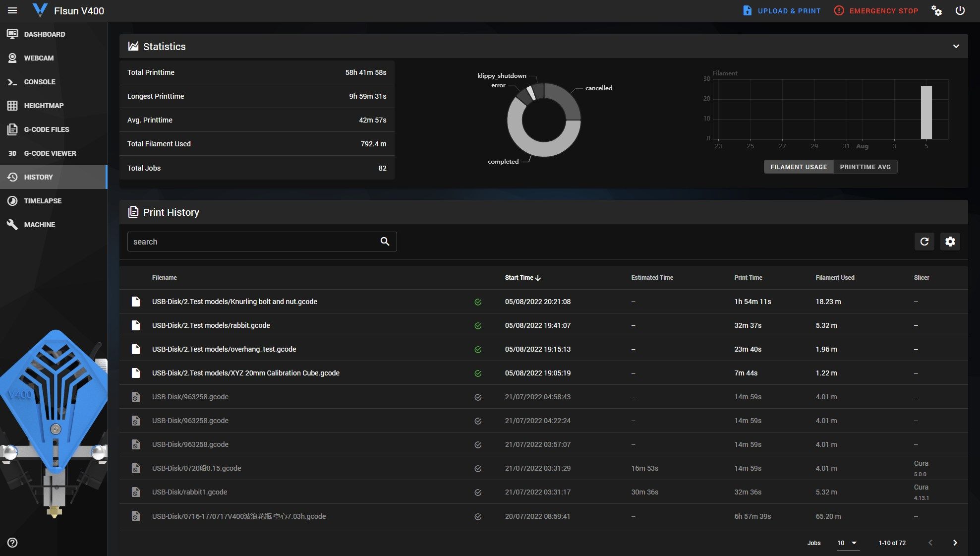The height and width of the screenshot is (556, 980).
Task: Navigate to Heightmap
Action: coord(54,106)
